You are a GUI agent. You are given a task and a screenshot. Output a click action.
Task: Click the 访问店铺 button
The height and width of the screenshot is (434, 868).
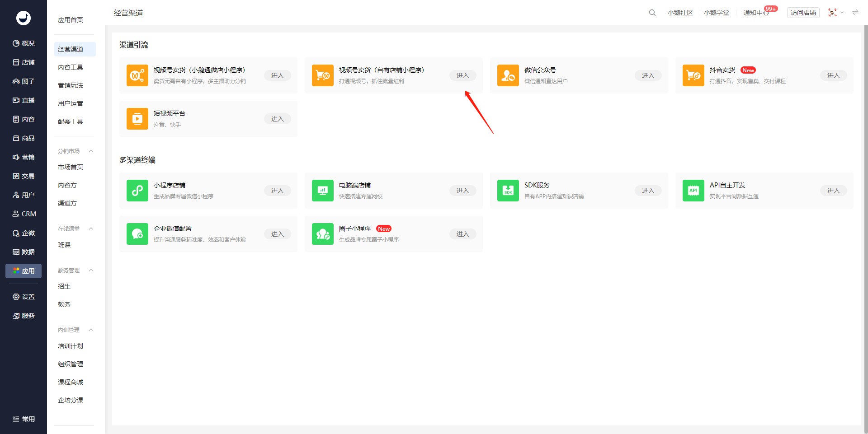[803, 13]
